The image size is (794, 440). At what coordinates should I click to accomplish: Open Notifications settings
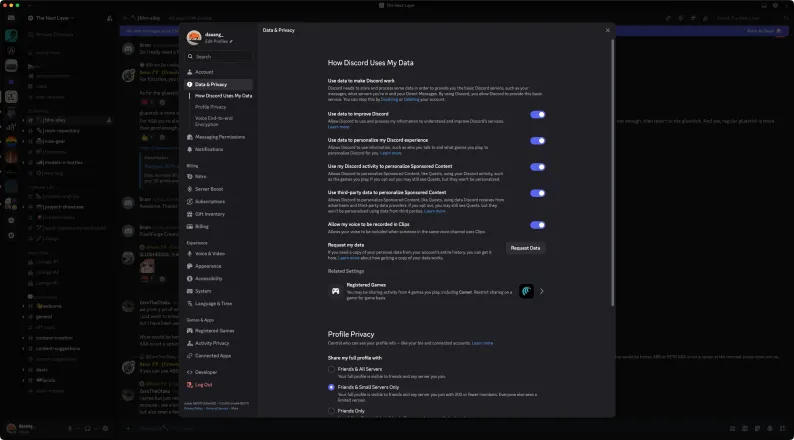[218, 149]
